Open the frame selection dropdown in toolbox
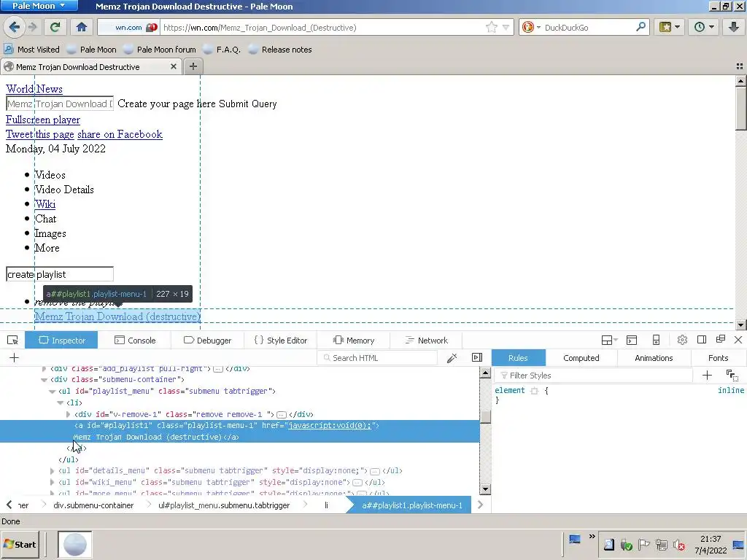This screenshot has width=747, height=560. coord(609,340)
